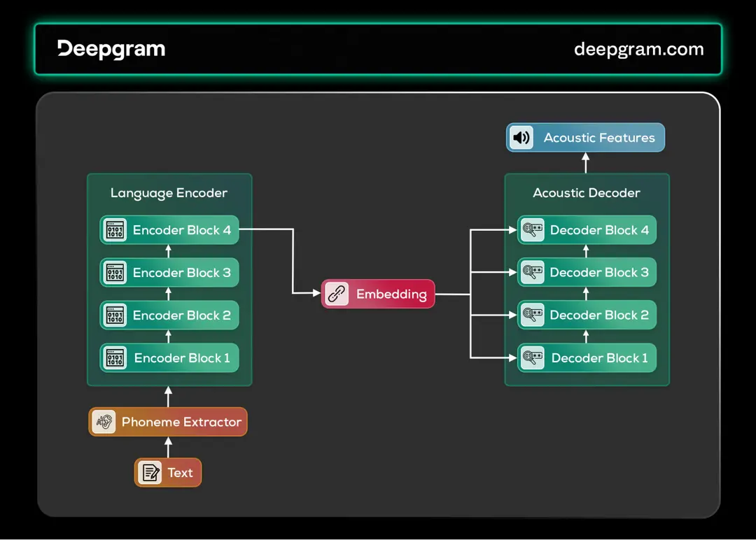Select the chain-link icon in Embedding
This screenshot has height=540, width=756.
[x=336, y=294]
